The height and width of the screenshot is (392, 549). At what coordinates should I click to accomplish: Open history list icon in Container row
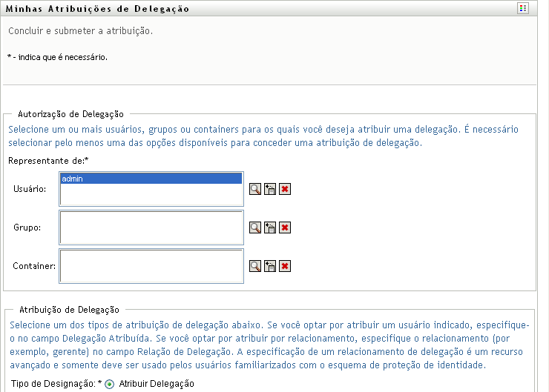[270, 266]
